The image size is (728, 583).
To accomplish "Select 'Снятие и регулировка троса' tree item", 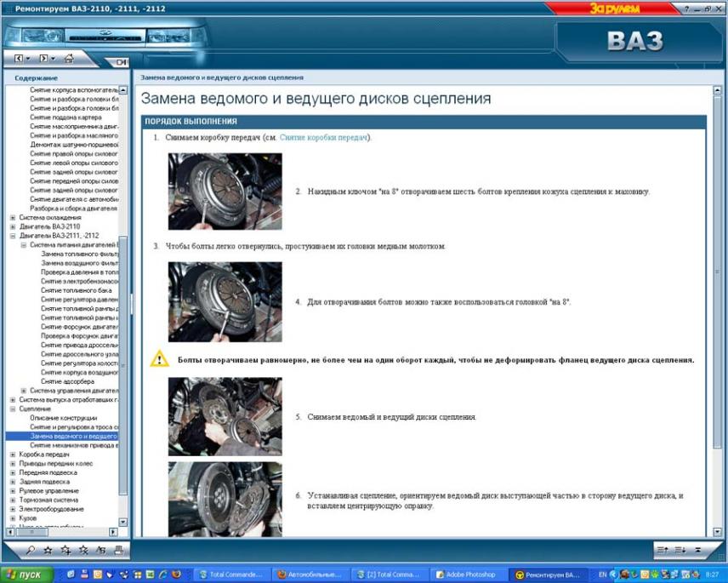I will point(74,427).
